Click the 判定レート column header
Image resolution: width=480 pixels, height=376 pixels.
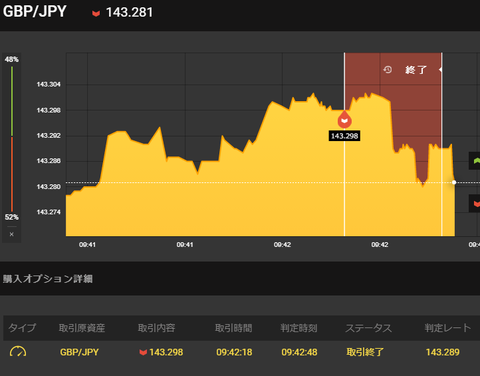tap(448, 328)
